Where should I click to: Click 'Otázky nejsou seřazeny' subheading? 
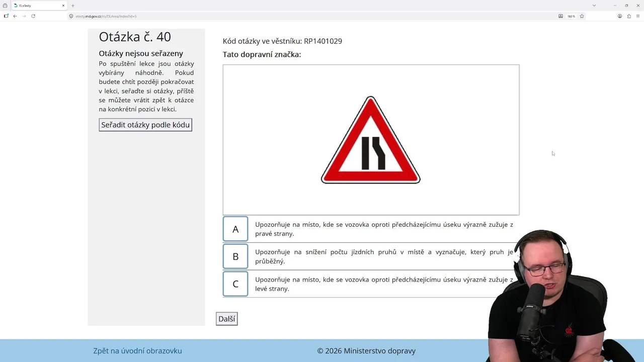141,53
